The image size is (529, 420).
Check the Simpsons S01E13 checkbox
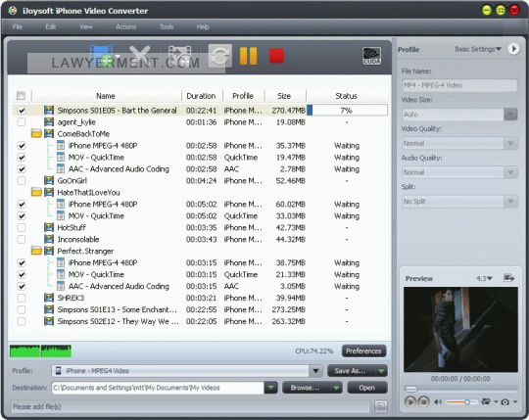[x=22, y=309]
